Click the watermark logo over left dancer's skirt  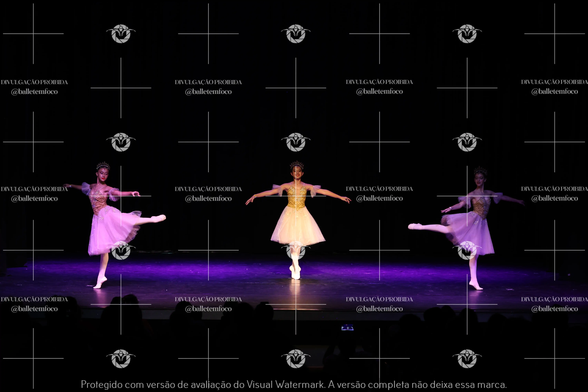click(x=121, y=250)
